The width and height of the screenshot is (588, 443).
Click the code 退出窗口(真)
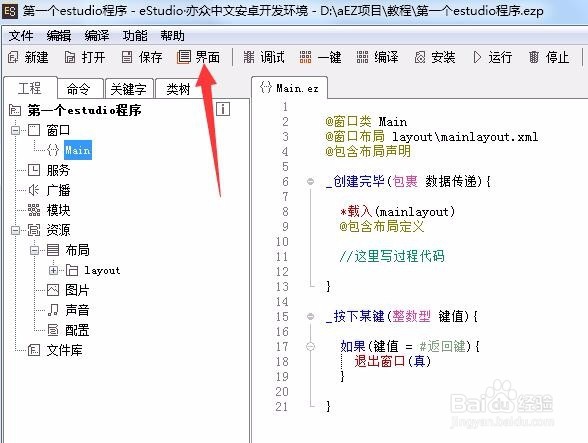(x=393, y=361)
